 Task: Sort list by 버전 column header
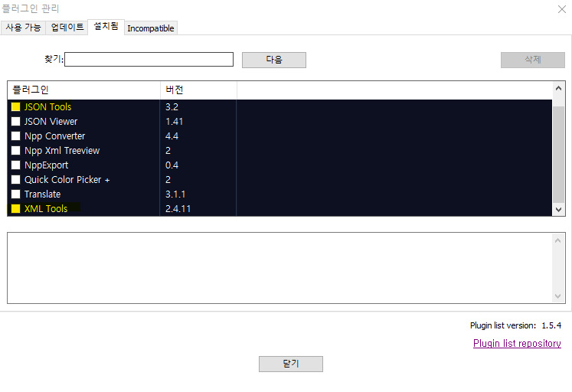tap(198, 90)
